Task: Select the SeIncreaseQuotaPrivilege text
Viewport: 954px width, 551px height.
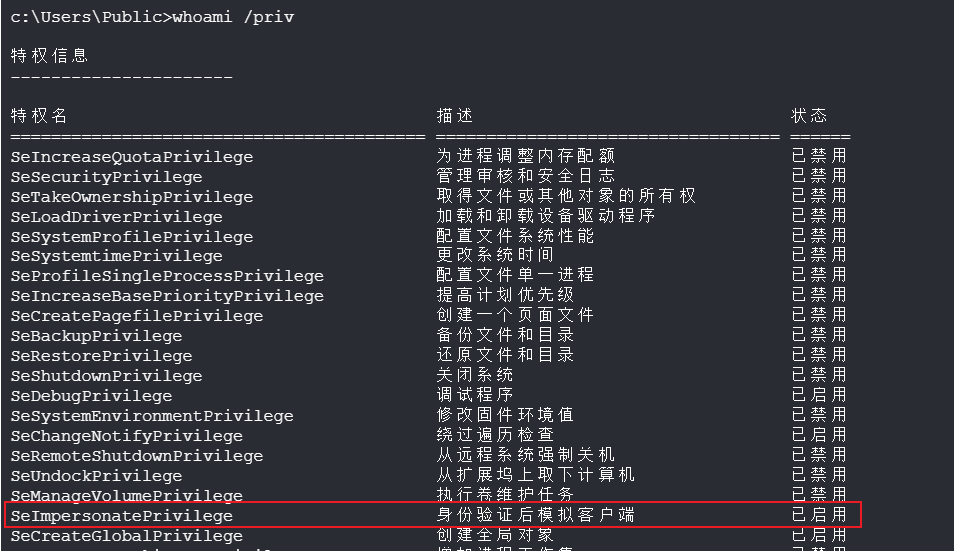Action: pos(131,157)
